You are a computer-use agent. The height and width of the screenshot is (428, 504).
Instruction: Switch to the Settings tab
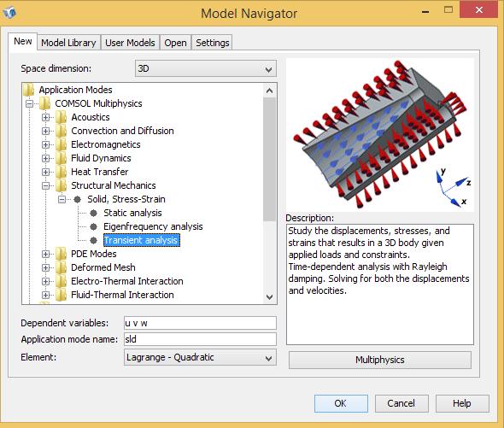pos(212,43)
